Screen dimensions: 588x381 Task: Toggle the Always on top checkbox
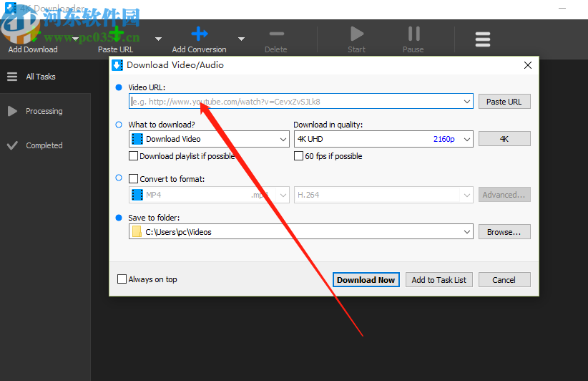tap(122, 279)
